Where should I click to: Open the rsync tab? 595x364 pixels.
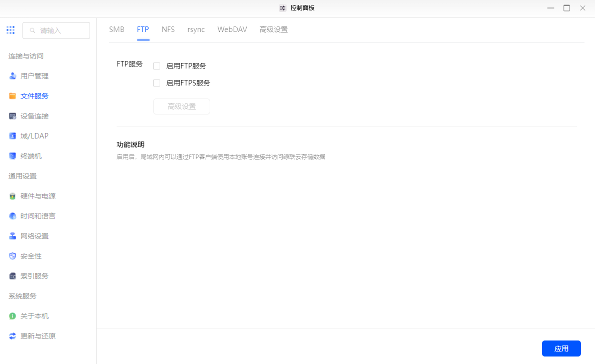pyautogui.click(x=196, y=29)
